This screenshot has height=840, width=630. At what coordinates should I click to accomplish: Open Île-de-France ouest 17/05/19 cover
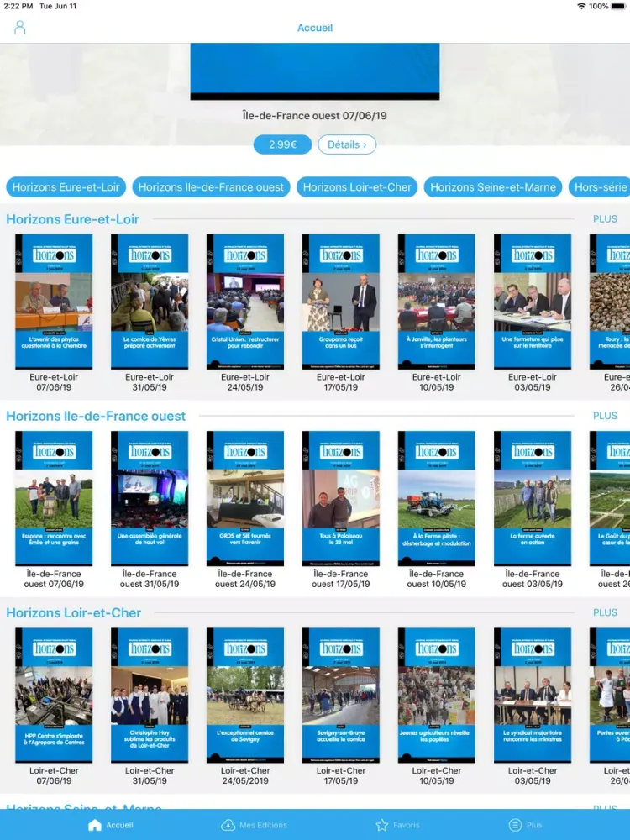coord(341,498)
